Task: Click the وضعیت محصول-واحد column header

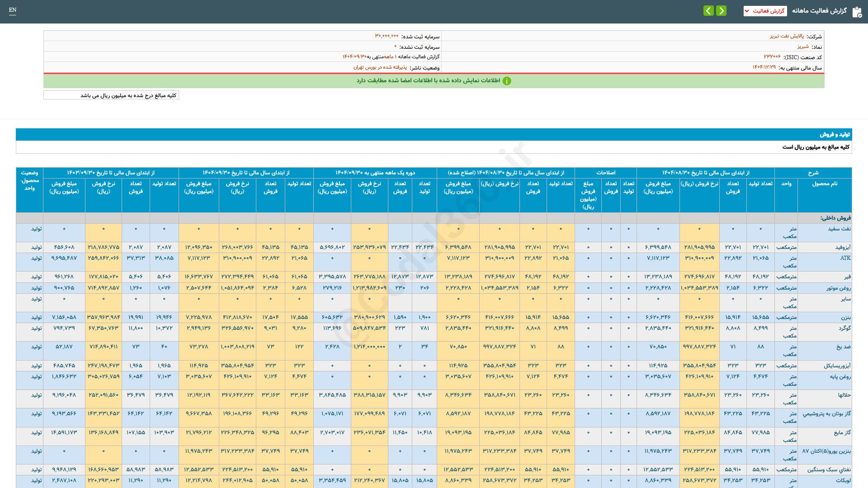Action: [x=29, y=180]
